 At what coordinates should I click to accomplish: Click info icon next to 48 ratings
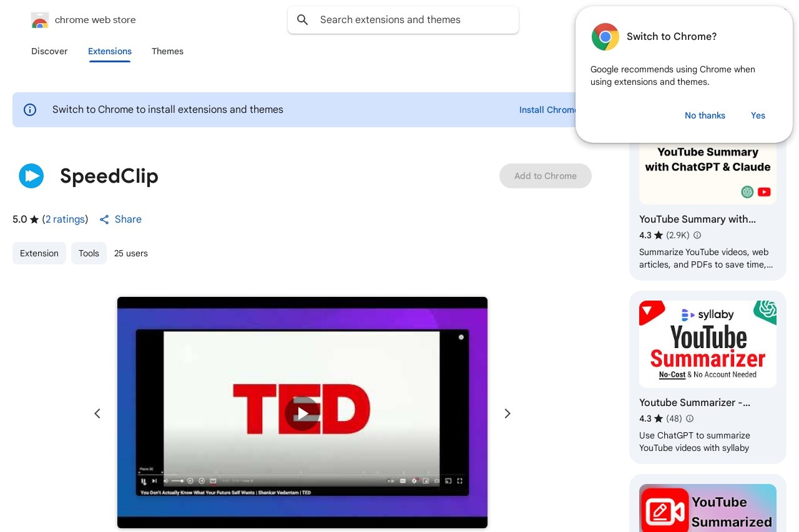[x=690, y=418]
